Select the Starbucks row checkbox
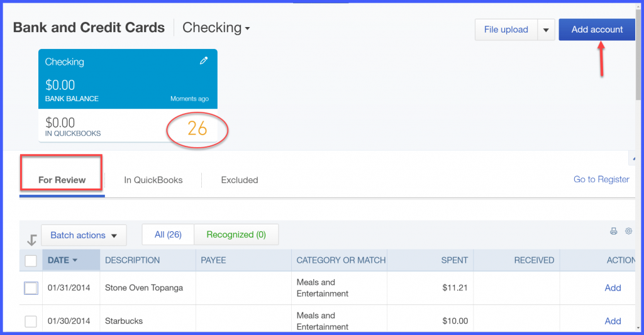The width and height of the screenshot is (644, 335). tap(31, 321)
